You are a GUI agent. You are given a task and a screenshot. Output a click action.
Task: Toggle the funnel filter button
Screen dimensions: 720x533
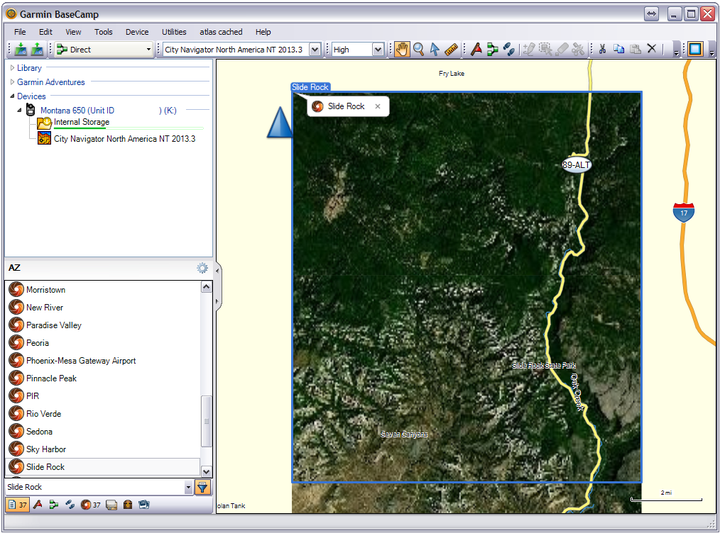pyautogui.click(x=202, y=487)
